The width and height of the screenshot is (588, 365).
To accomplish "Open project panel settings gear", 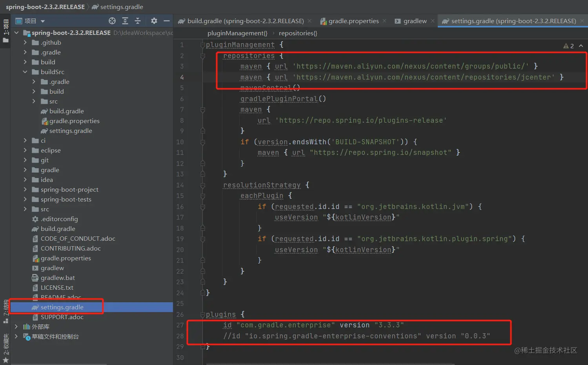I will click(154, 21).
